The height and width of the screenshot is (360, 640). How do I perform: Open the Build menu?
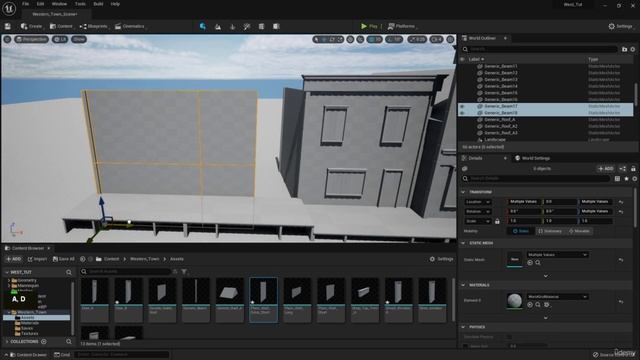tap(98, 4)
